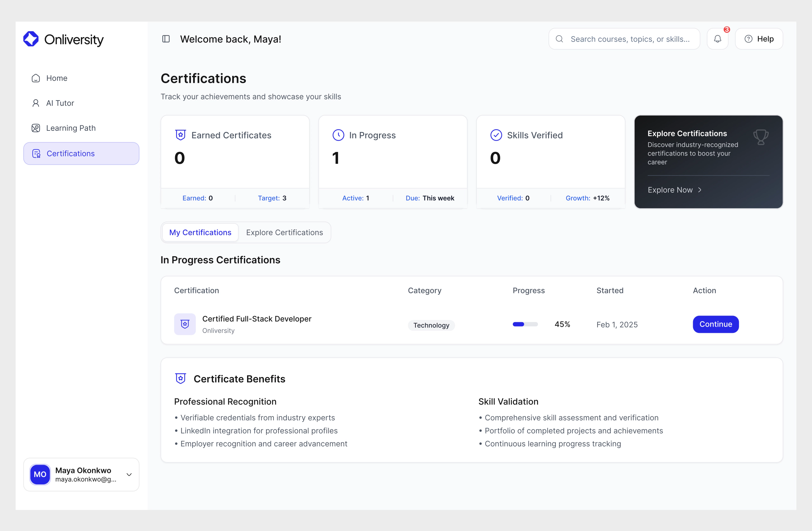The height and width of the screenshot is (531, 812).
Task: Click the Certified Full-Stack Developer shield thumbnail
Action: [185, 324]
